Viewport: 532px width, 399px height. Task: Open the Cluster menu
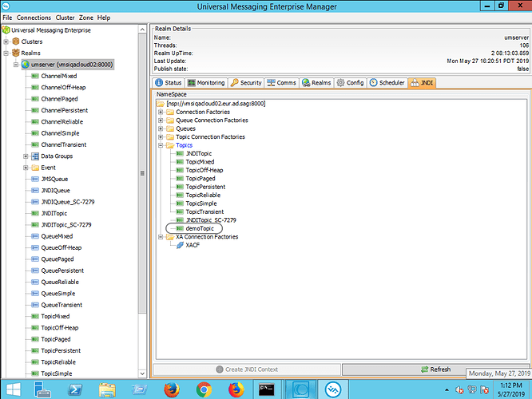click(x=65, y=18)
